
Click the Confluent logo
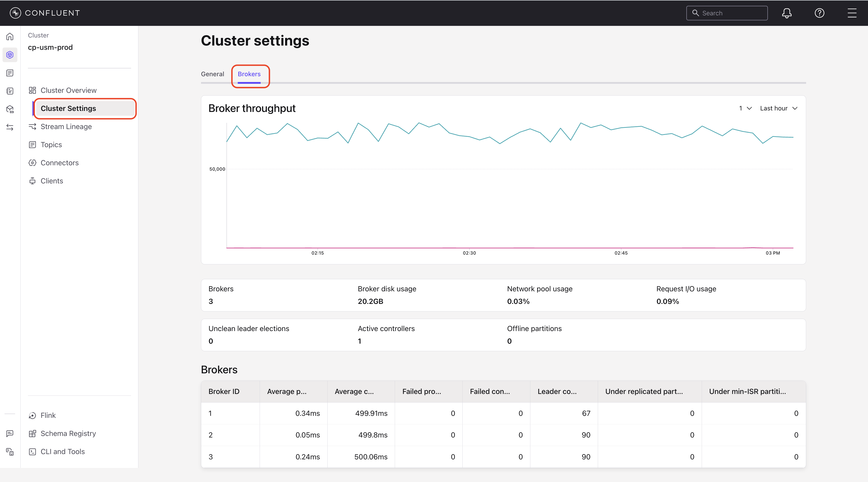(45, 13)
